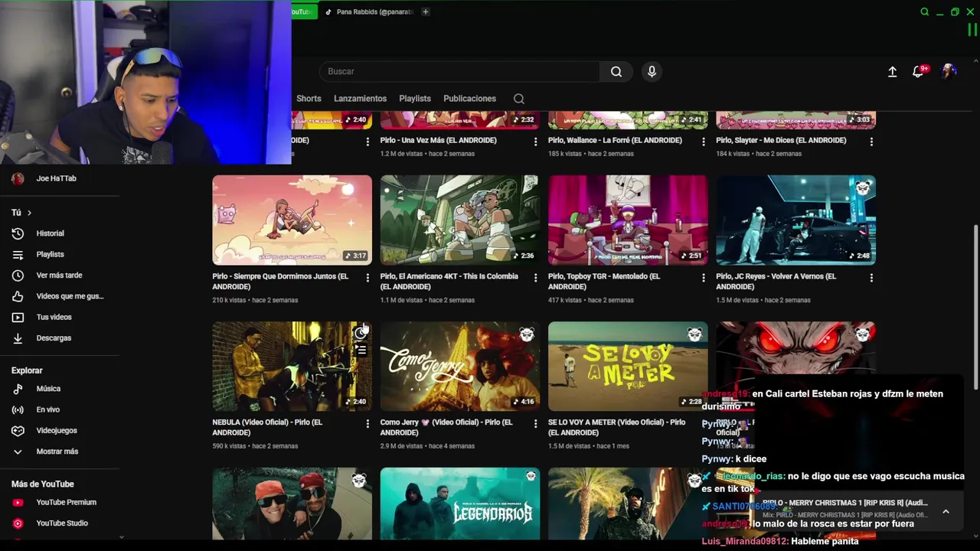Open Descargas download icon

18,338
